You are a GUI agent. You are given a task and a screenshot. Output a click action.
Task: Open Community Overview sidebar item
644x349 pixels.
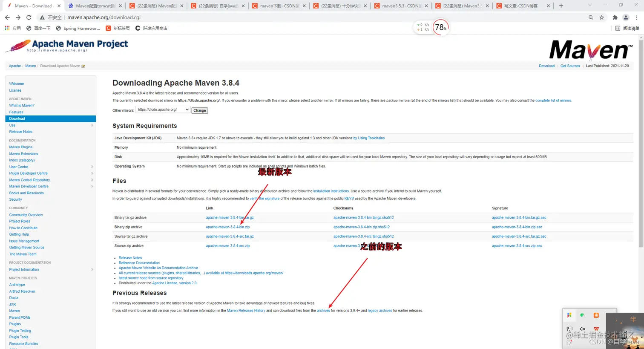[x=26, y=215]
